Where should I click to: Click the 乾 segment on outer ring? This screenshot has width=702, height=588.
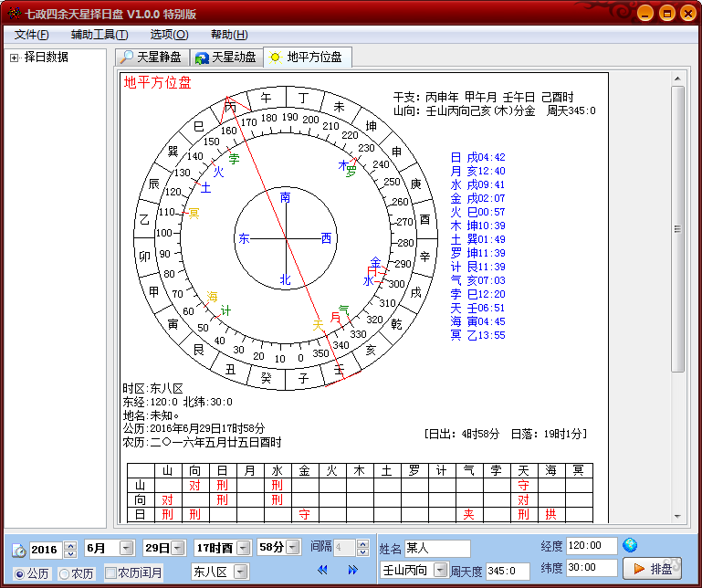coord(397,324)
